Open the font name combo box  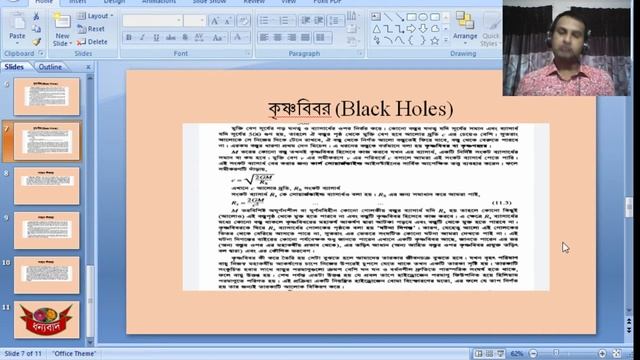pyautogui.click(x=152, y=20)
